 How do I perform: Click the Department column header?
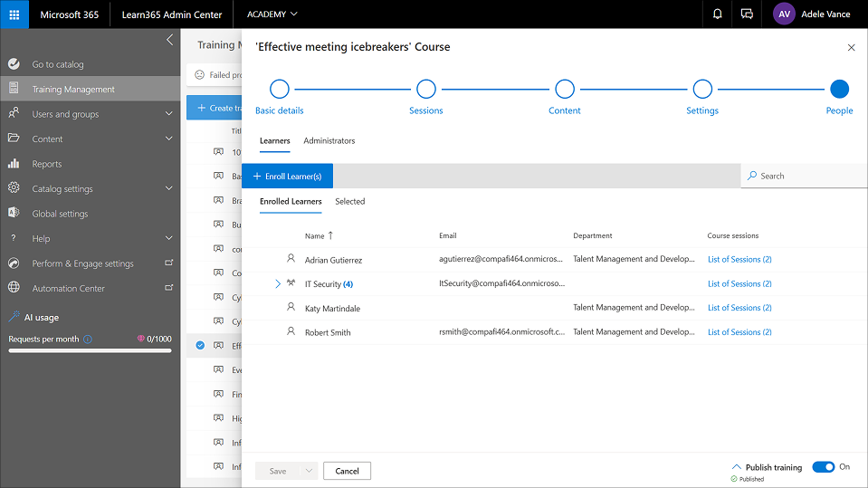coord(592,235)
